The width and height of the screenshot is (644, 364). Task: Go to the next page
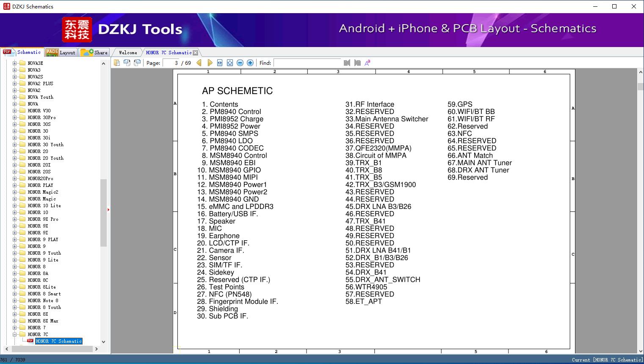click(x=210, y=63)
